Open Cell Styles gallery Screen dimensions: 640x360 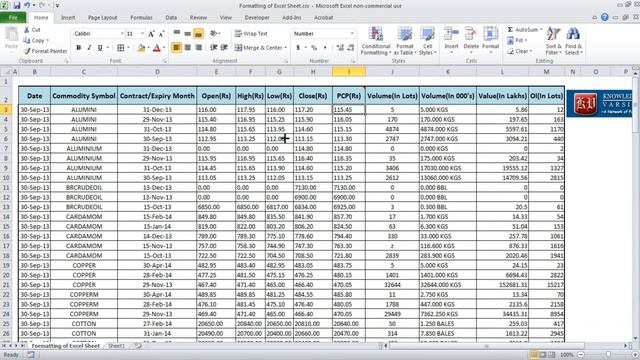coord(427,41)
